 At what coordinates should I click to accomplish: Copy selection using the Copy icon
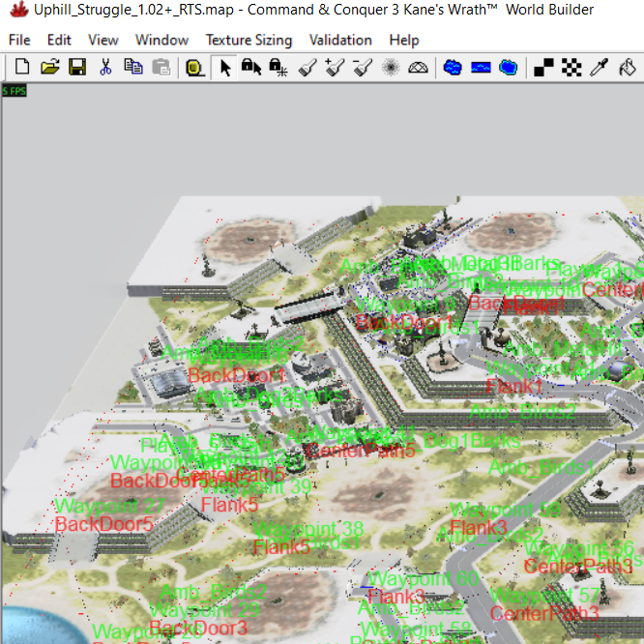click(x=133, y=67)
